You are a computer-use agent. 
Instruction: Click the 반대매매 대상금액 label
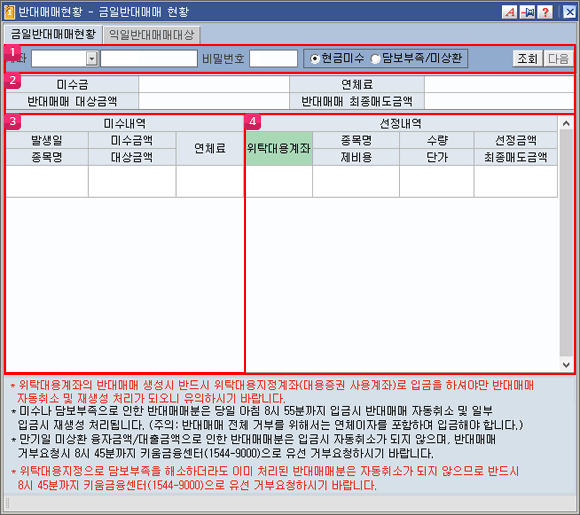click(x=72, y=101)
